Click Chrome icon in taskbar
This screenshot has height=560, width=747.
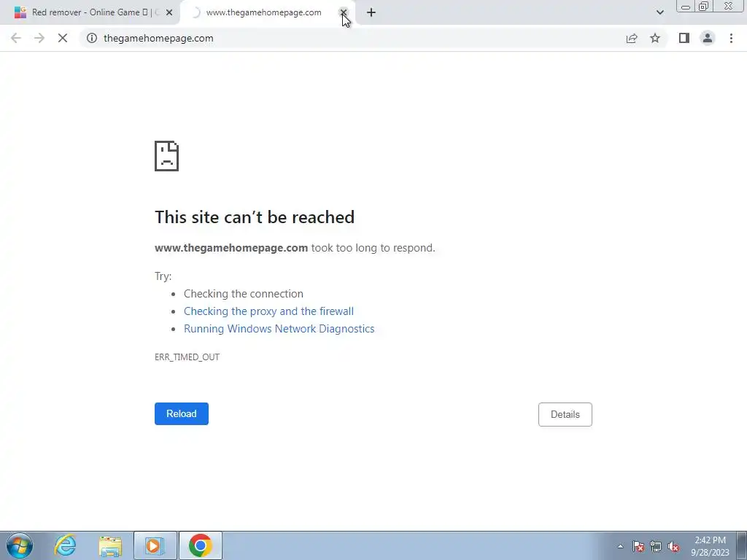point(201,545)
